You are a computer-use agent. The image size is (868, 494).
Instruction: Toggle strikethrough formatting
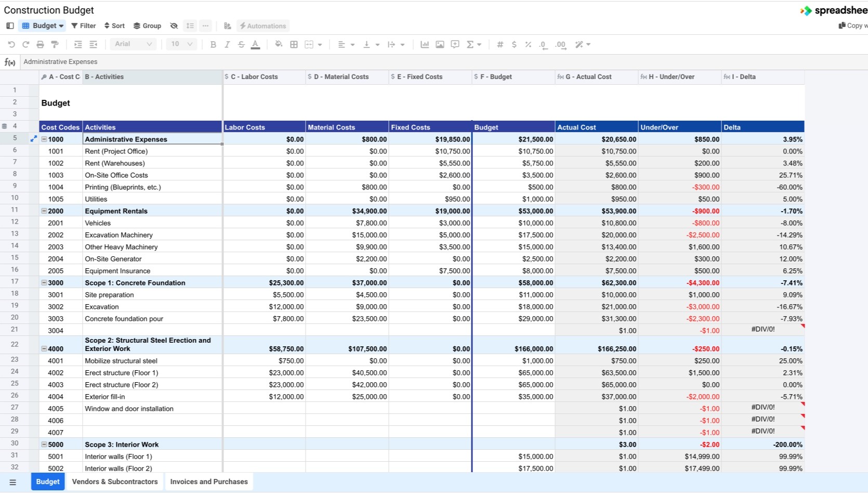[x=241, y=45]
